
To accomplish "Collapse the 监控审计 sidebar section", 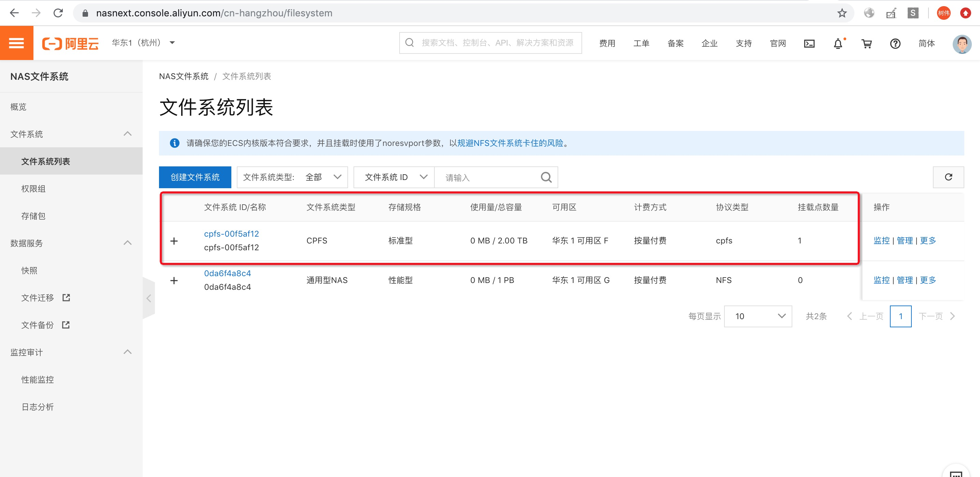I will pyautogui.click(x=128, y=352).
